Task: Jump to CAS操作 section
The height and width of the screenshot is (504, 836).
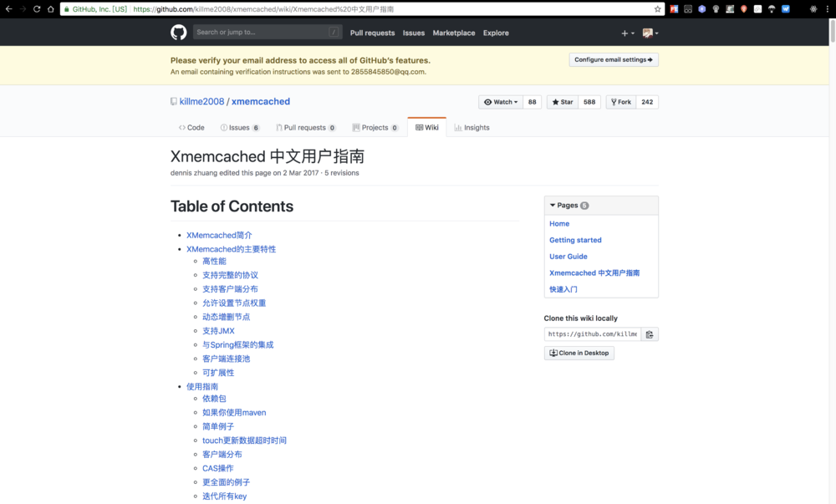Action: 217,468
